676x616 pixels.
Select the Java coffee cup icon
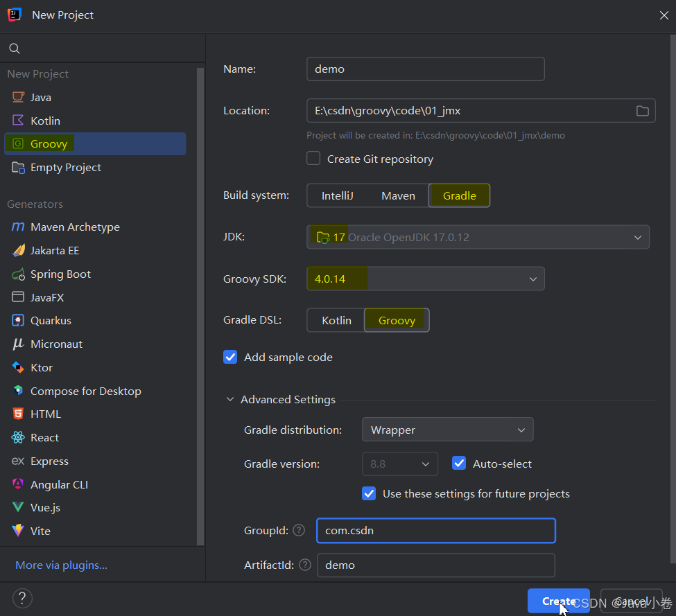pyautogui.click(x=18, y=97)
